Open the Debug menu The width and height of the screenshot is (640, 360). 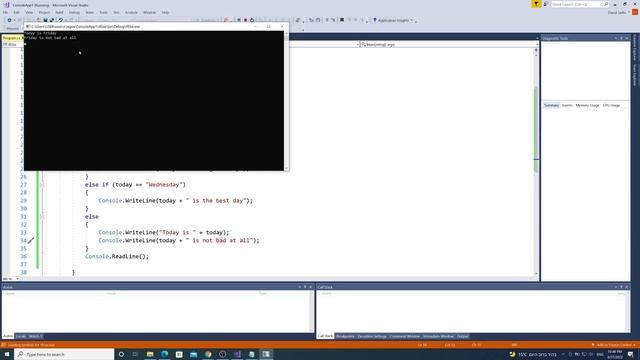pyautogui.click(x=74, y=13)
